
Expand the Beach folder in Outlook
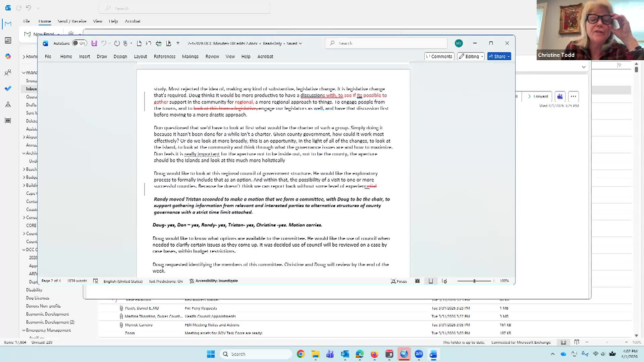point(24,169)
